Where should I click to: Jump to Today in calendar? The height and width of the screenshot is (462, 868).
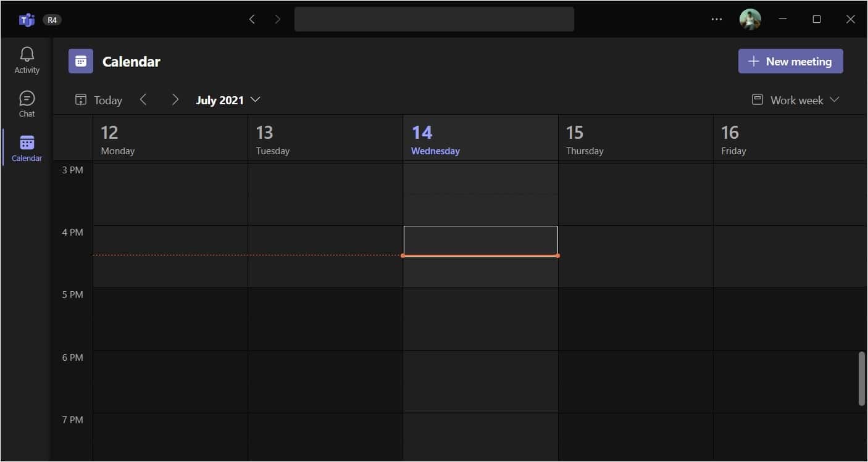[99, 100]
